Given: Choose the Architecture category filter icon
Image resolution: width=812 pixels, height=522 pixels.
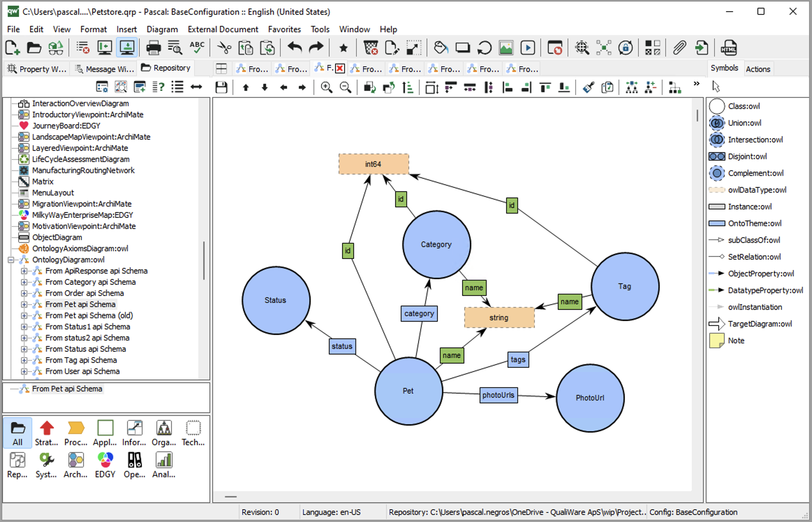Looking at the screenshot, I should pos(75,465).
